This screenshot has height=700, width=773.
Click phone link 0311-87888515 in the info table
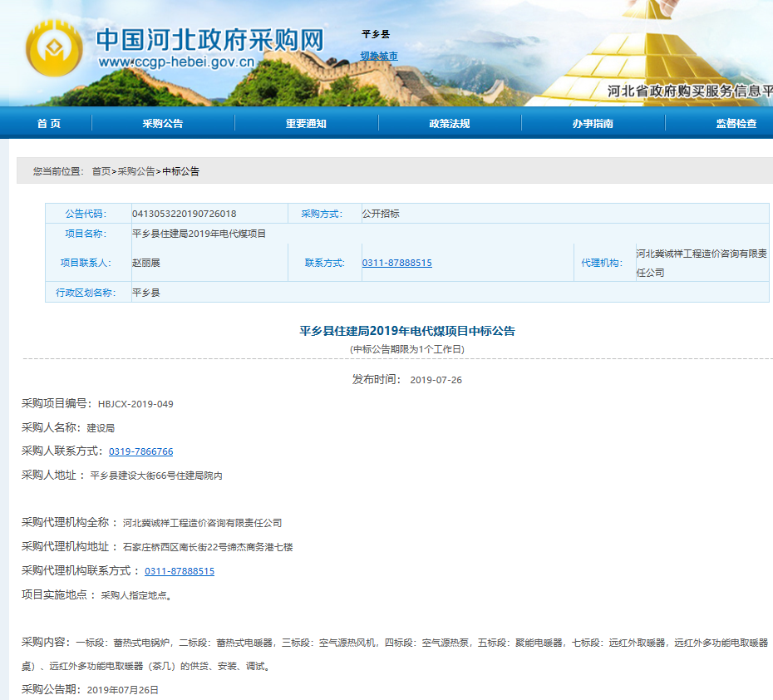[396, 263]
